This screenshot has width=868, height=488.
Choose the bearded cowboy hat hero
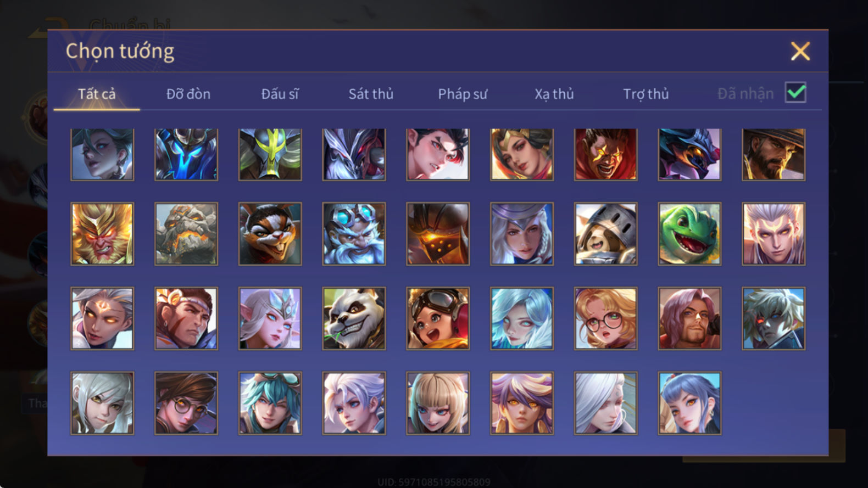point(774,155)
